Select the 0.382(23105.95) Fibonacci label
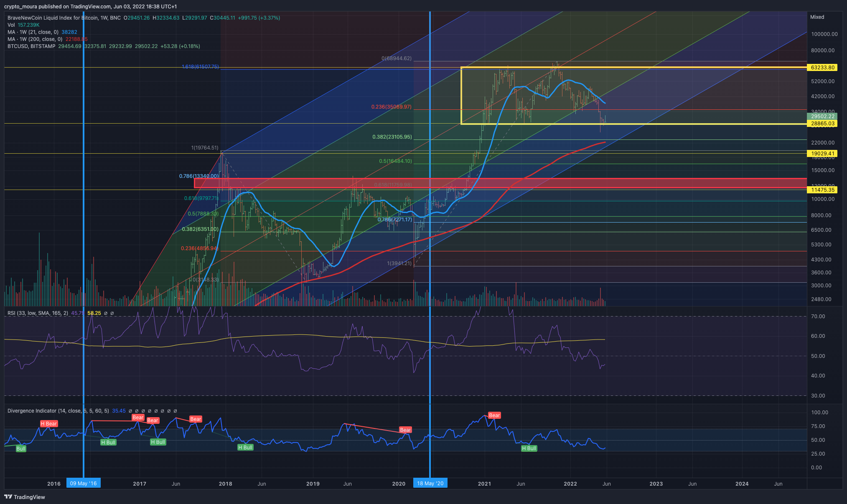The height and width of the screenshot is (504, 847). (x=392, y=137)
